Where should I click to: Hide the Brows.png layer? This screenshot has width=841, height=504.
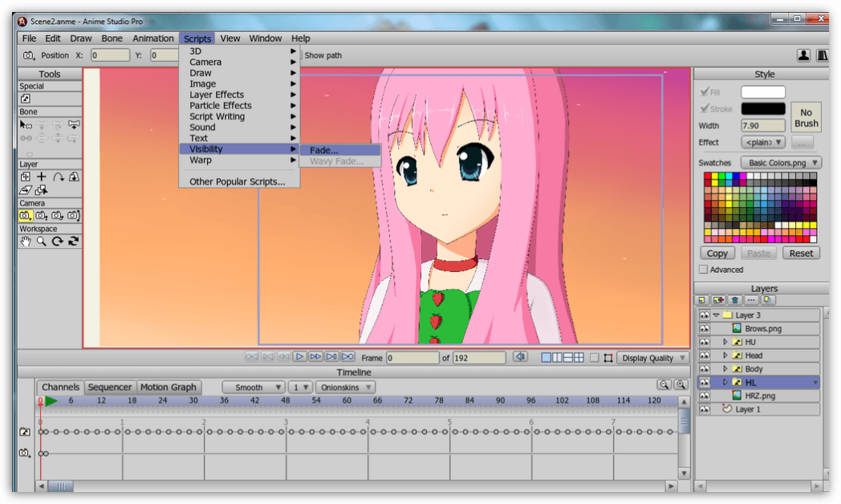(705, 329)
